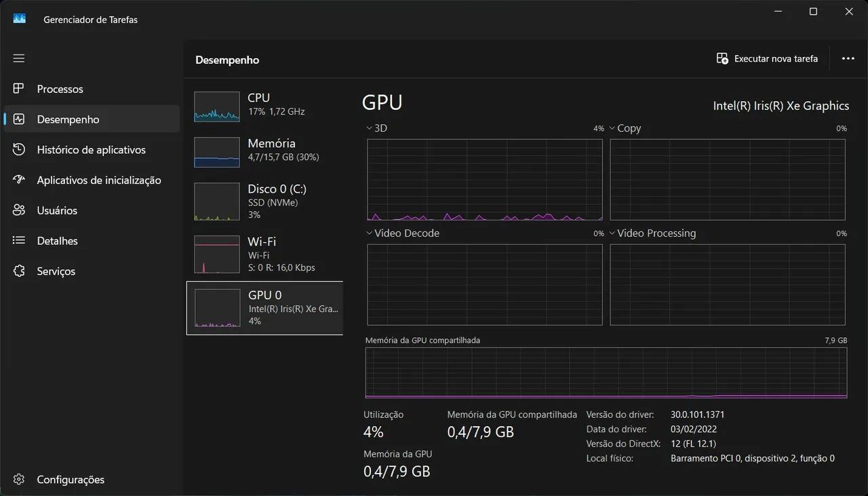Select the Disco 0 (C:) mini graph

[217, 202]
